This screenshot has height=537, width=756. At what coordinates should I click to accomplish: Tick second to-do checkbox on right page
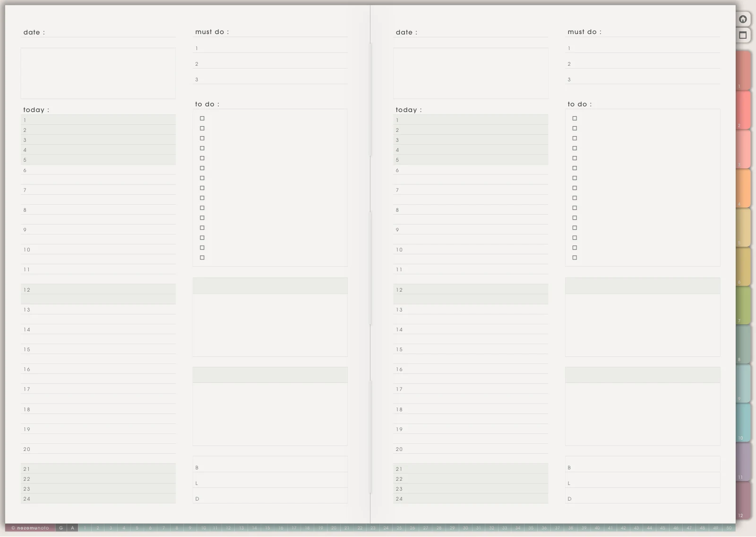(575, 128)
